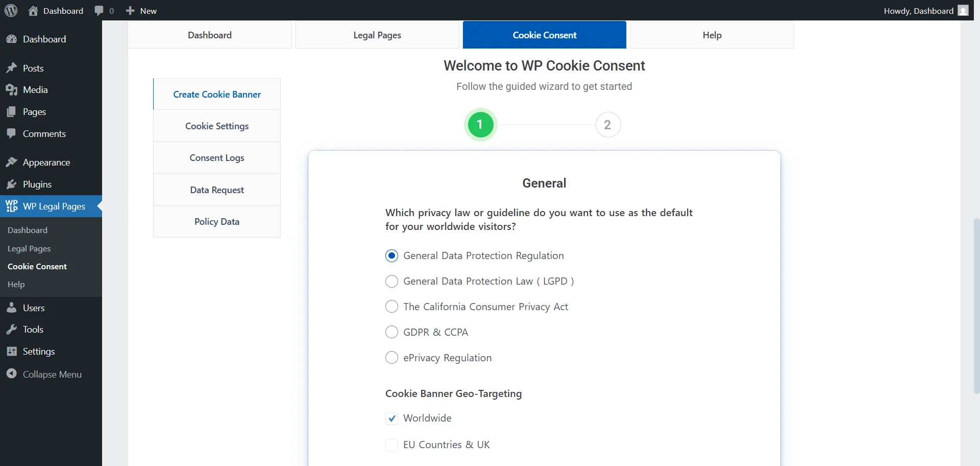The image size is (980, 466).
Task: Open the comments bubble in the top bar
Action: coord(101,10)
